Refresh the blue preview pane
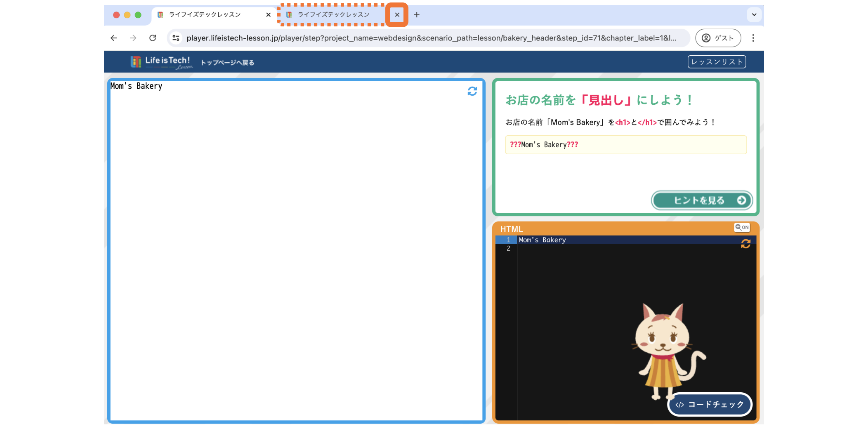The height and width of the screenshot is (429, 868). (x=472, y=91)
